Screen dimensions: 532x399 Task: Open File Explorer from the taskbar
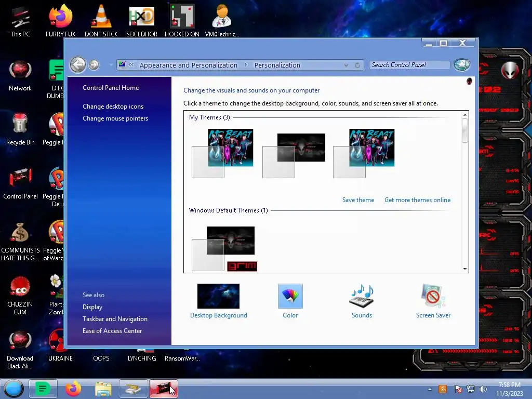(103, 389)
